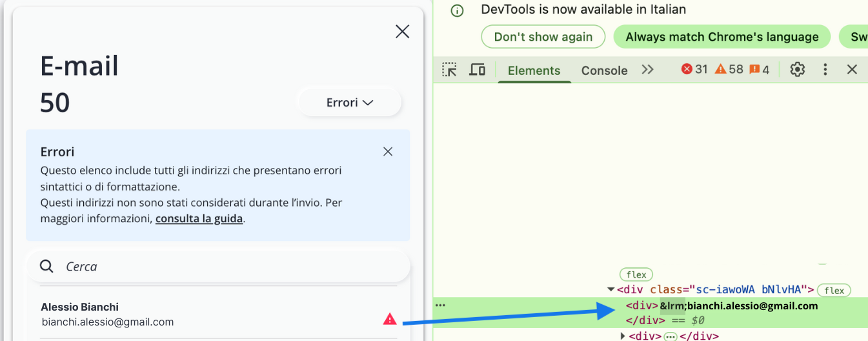Collapse the sc-iawoWA bNlvHA div node
Image resolution: width=868 pixels, height=341 pixels.
611,290
